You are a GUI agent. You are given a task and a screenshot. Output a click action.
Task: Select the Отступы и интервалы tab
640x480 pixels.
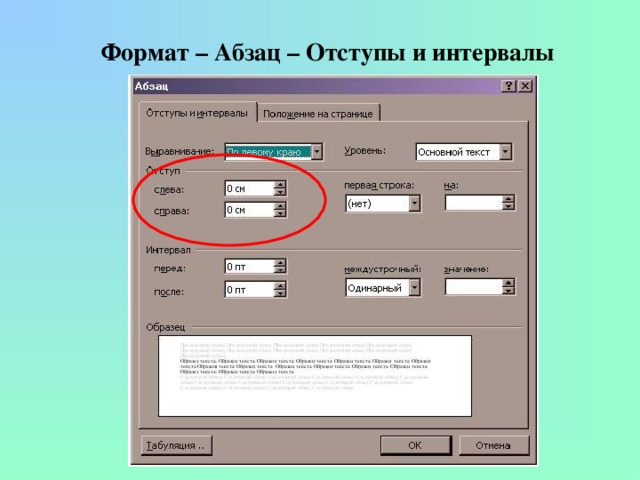(x=197, y=113)
